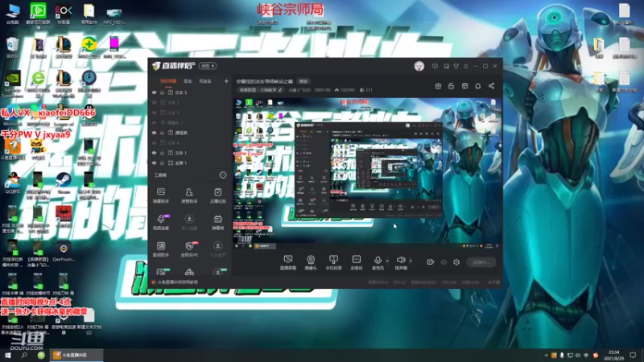Click the live preview thumbnail area
The width and height of the screenshot is (644, 362).
click(368, 173)
